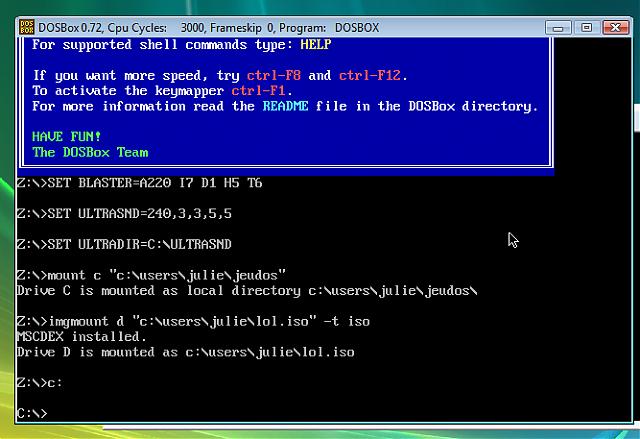Click the cyan README word
640x439 pixels.
coord(285,106)
